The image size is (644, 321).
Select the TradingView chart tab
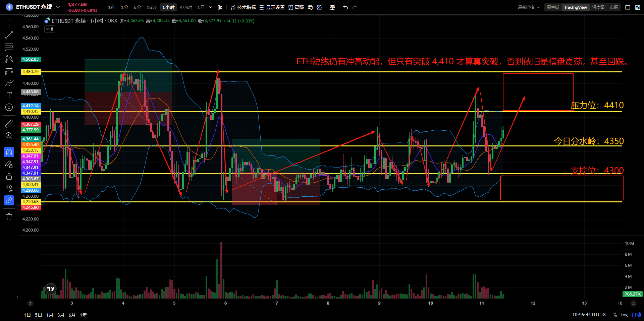click(x=576, y=7)
